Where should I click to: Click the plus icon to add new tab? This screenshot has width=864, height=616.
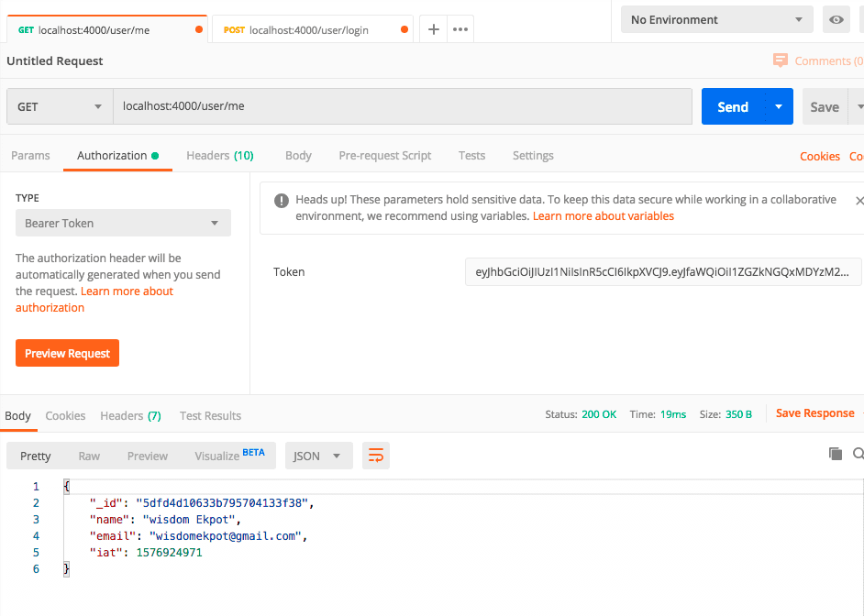[434, 29]
